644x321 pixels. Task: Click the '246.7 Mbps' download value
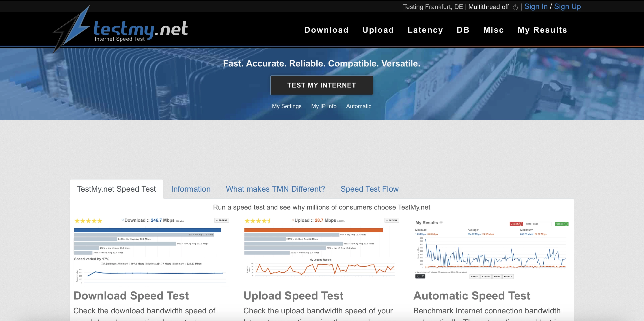coord(162,220)
